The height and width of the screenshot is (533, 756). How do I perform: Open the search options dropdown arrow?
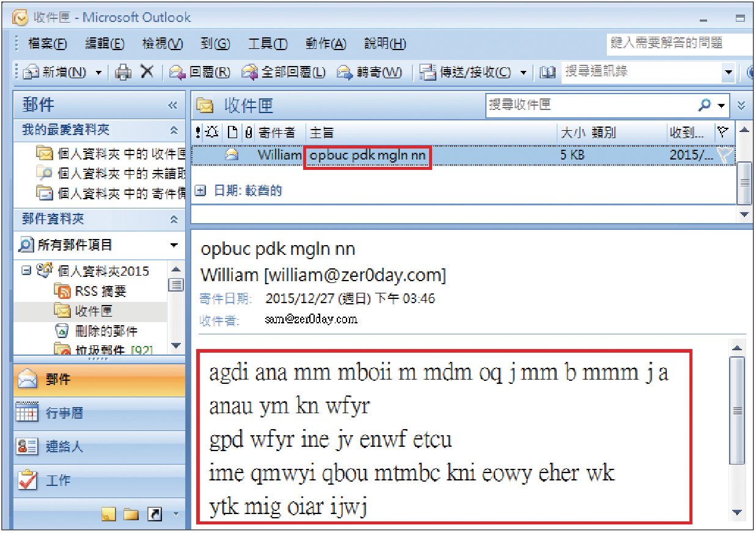pyautogui.click(x=722, y=106)
